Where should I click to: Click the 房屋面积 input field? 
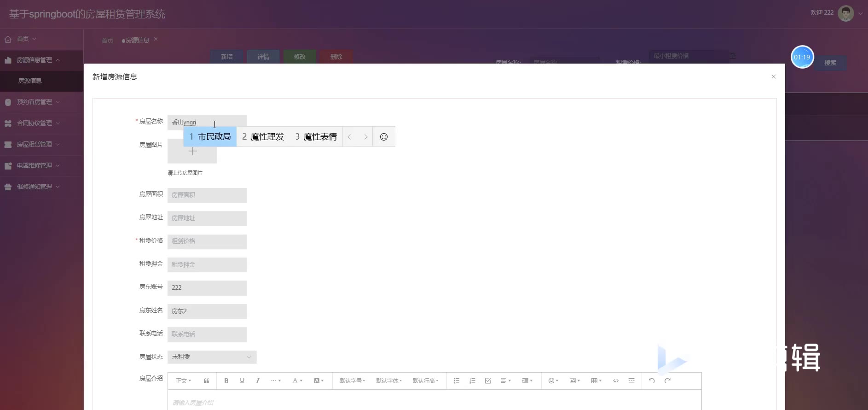point(207,195)
